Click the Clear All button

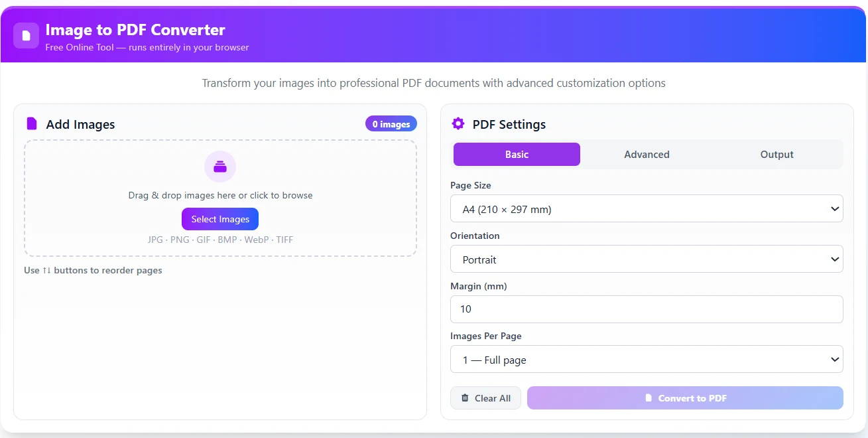(485, 398)
